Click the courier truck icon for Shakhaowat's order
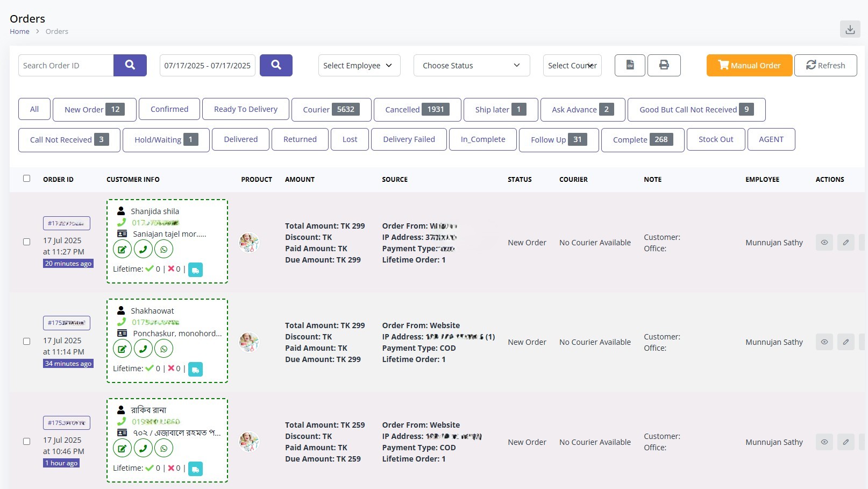The image size is (868, 489). pos(196,369)
